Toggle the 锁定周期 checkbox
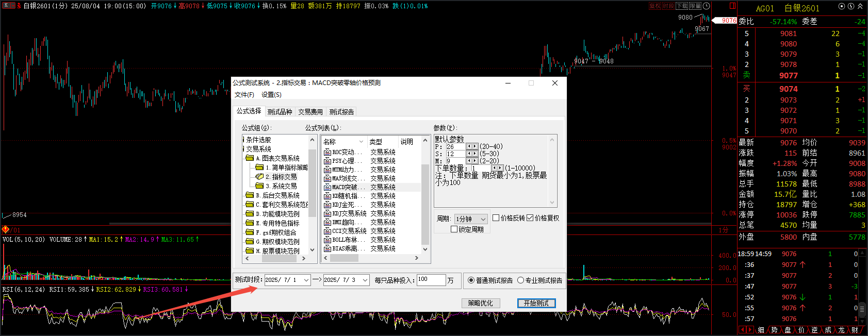This screenshot has width=868, height=336. point(454,229)
